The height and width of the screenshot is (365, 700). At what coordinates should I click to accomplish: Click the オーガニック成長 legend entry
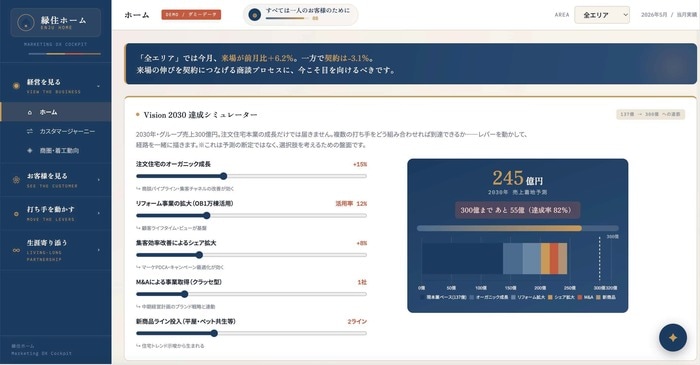click(x=489, y=297)
